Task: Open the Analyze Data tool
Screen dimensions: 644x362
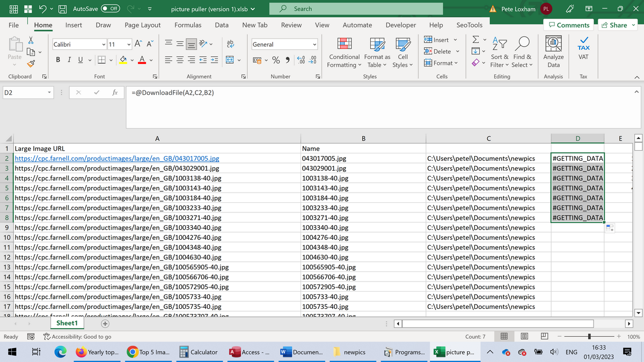Action: (553, 51)
